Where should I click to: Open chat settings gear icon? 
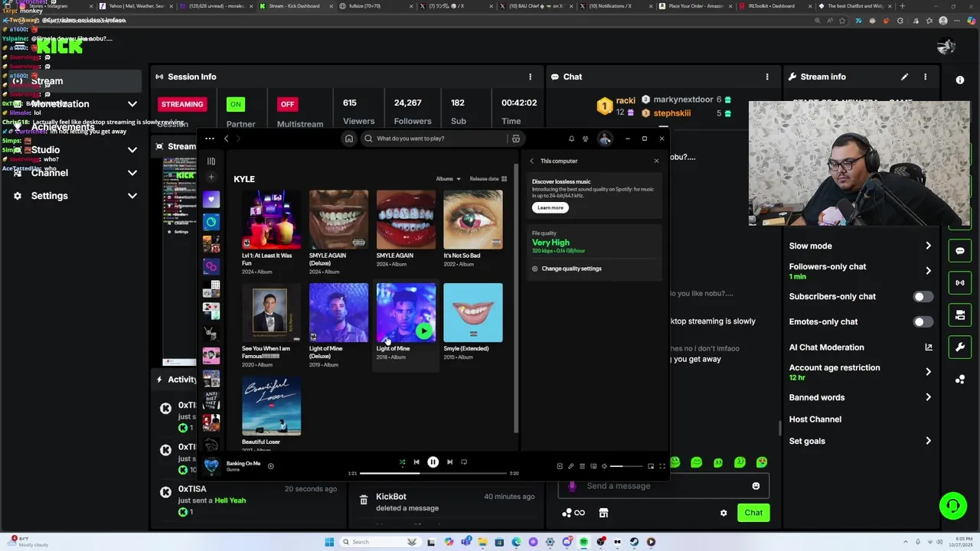click(x=724, y=513)
